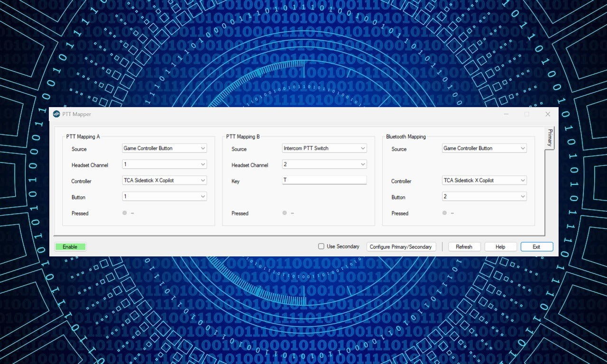Click PTT Mapping B Pressed indicator
This screenshot has height=364, width=607.
point(285,213)
